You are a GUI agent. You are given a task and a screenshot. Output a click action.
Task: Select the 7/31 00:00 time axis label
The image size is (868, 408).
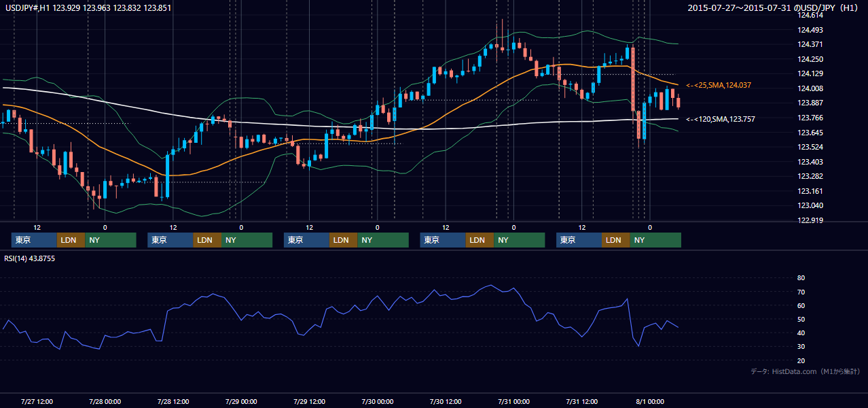(x=513, y=401)
